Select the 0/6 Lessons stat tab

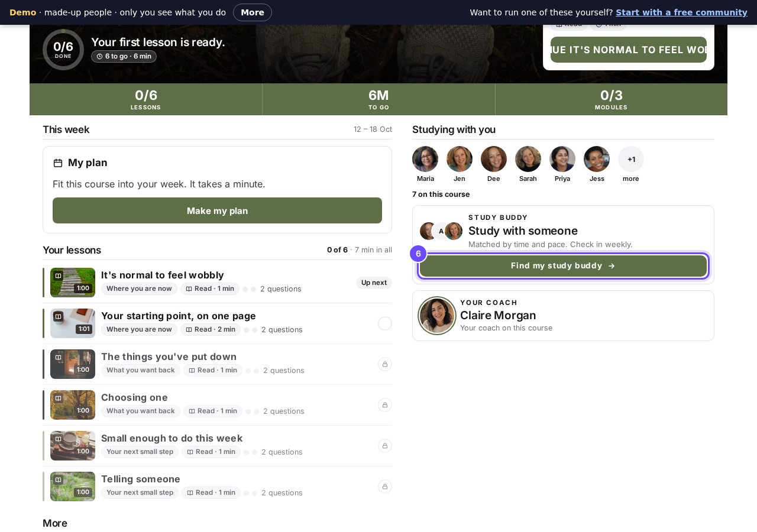146,99
